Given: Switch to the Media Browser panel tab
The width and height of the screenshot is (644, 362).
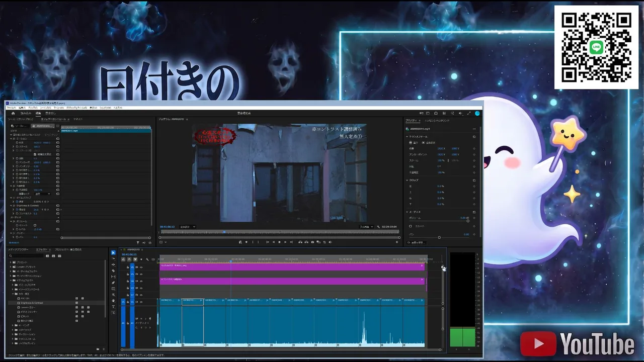Looking at the screenshot, I should [x=18, y=249].
